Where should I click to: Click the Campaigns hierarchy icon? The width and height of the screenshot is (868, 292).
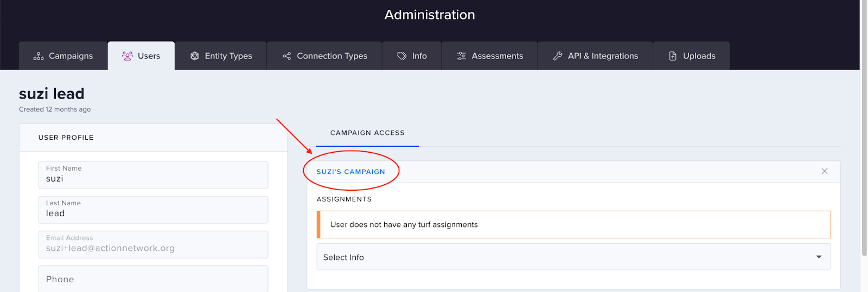coord(39,56)
